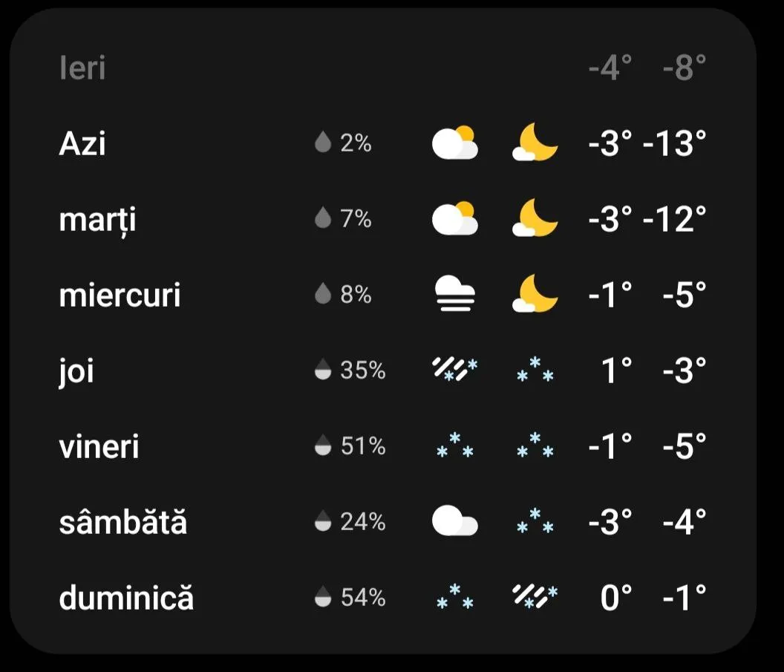
Task: Tap sâmbătă daytime cloudy icon
Action: click(454, 522)
